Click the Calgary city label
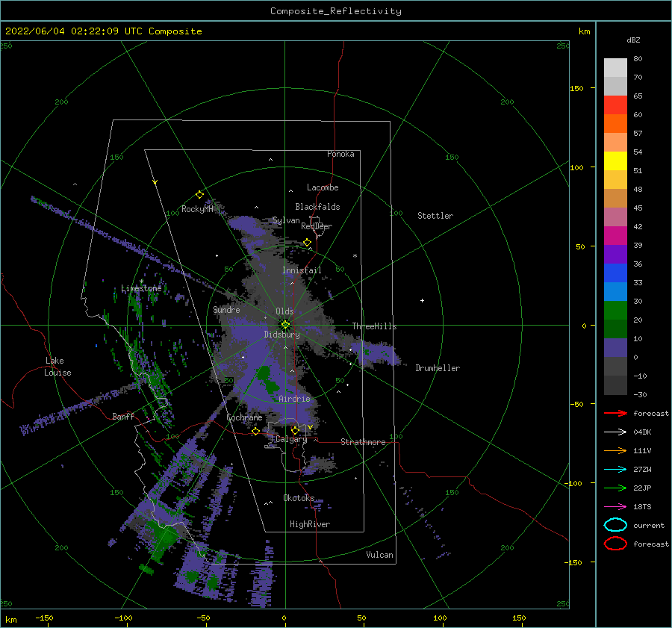Screen dimensions: 672x628 pos(291,439)
